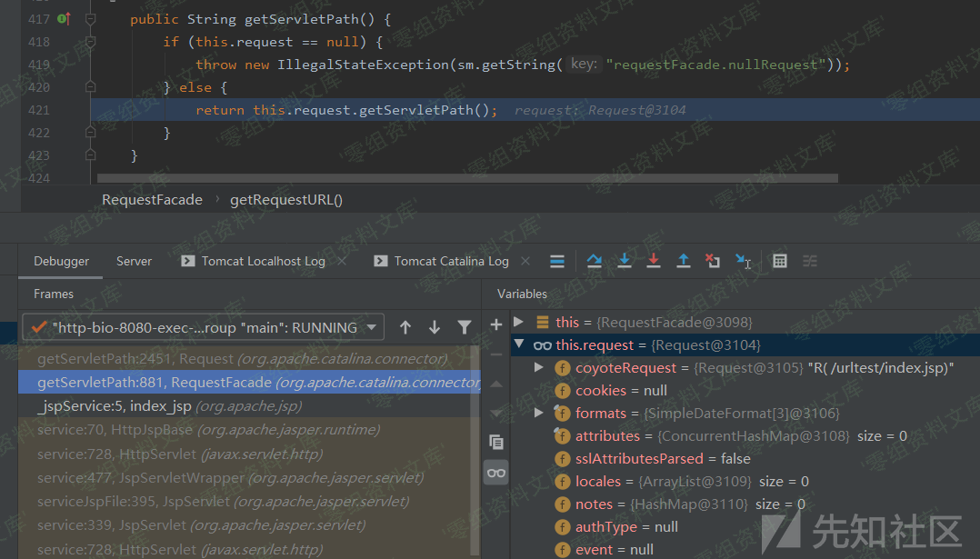
Task: Click the implements-method gutter icon at line 417
Action: (64, 19)
